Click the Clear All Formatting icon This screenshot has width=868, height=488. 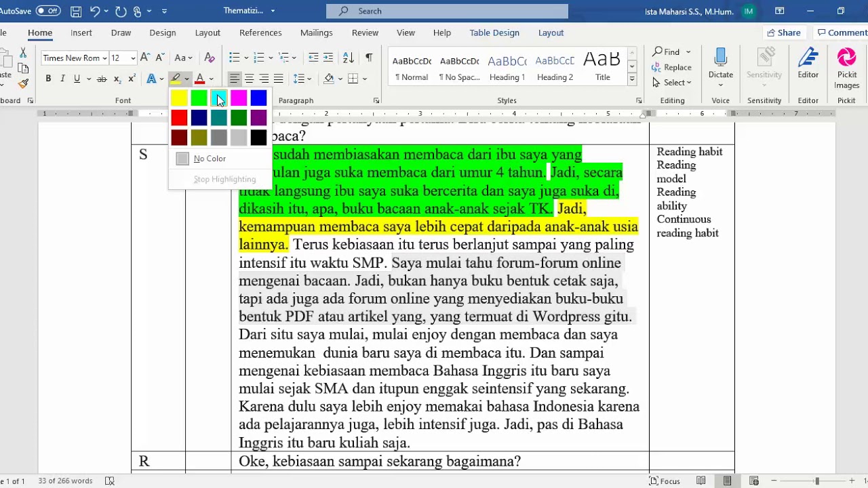(210, 58)
